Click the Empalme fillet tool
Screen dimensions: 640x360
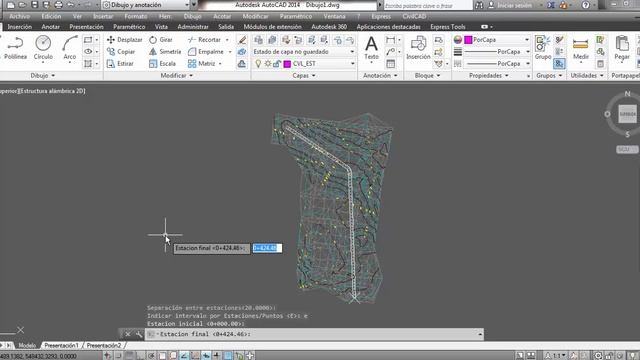(206, 52)
